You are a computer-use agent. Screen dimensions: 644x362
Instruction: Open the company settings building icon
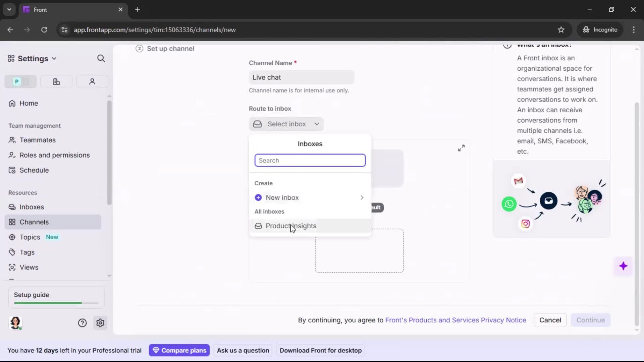(56, 81)
